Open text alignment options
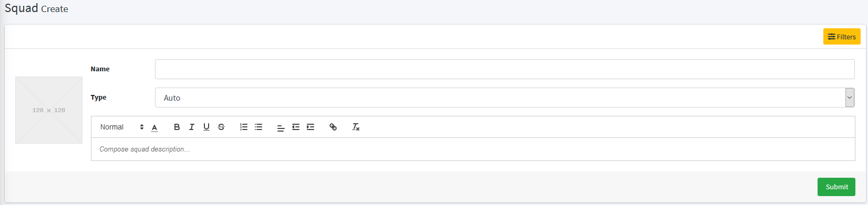Image resolution: width=868 pixels, height=205 pixels. pyautogui.click(x=281, y=127)
